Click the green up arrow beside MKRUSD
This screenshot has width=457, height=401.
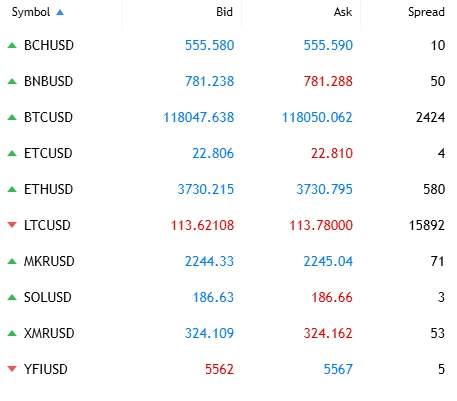[x=12, y=261]
